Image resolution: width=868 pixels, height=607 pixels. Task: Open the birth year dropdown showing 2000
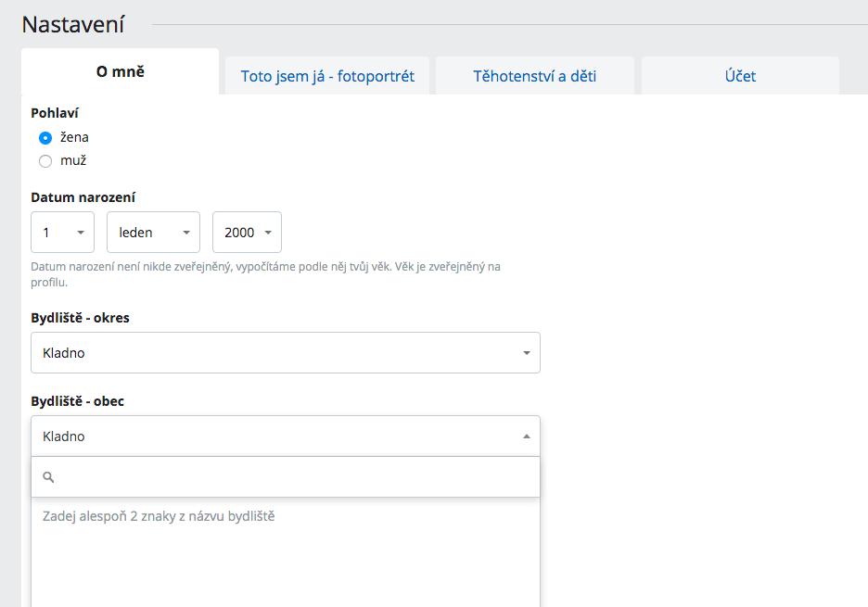pyautogui.click(x=246, y=233)
